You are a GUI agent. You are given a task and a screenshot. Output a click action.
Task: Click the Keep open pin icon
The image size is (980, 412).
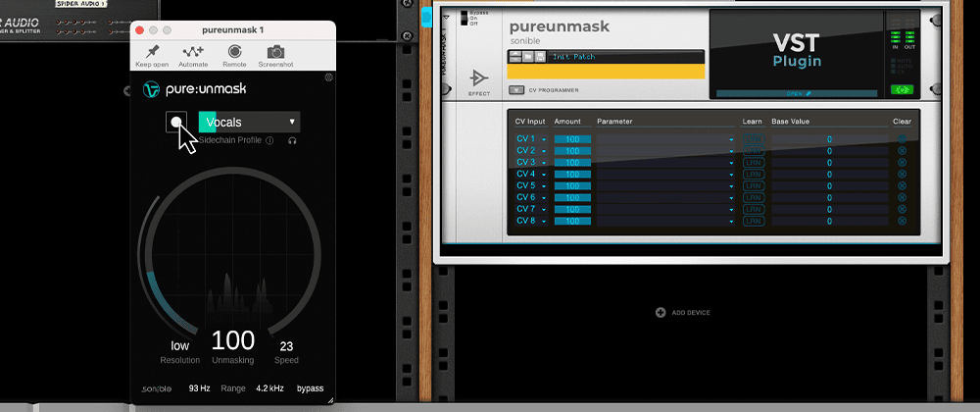point(152,52)
